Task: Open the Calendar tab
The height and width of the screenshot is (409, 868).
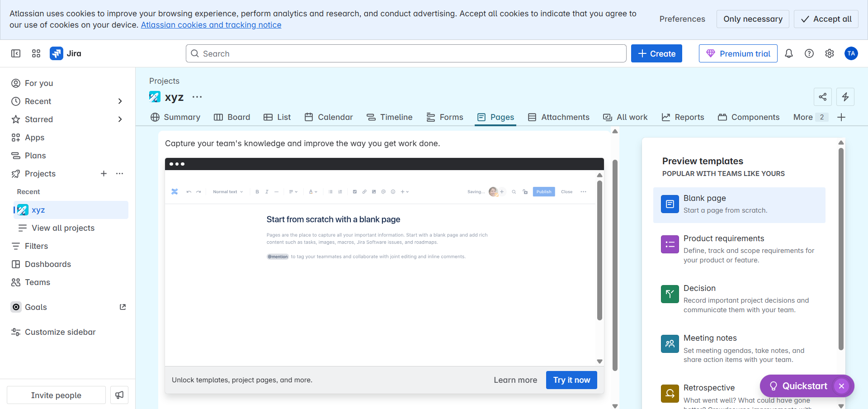Action: [329, 117]
